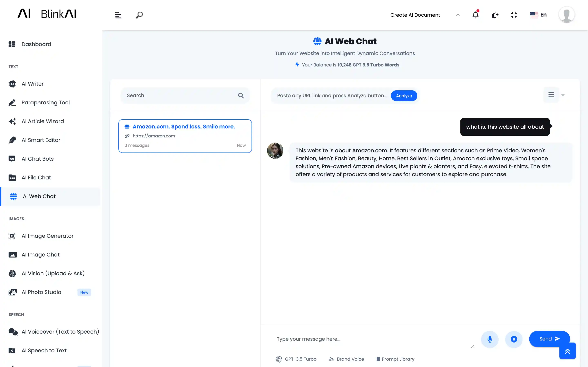588x367 pixels.
Task: Toggle microphone input button
Action: pos(489,339)
